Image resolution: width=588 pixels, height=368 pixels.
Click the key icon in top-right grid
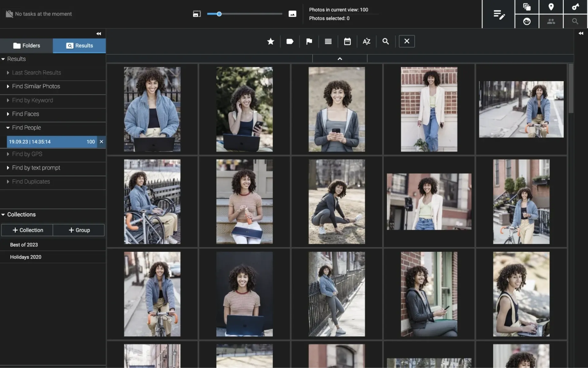[x=575, y=7]
